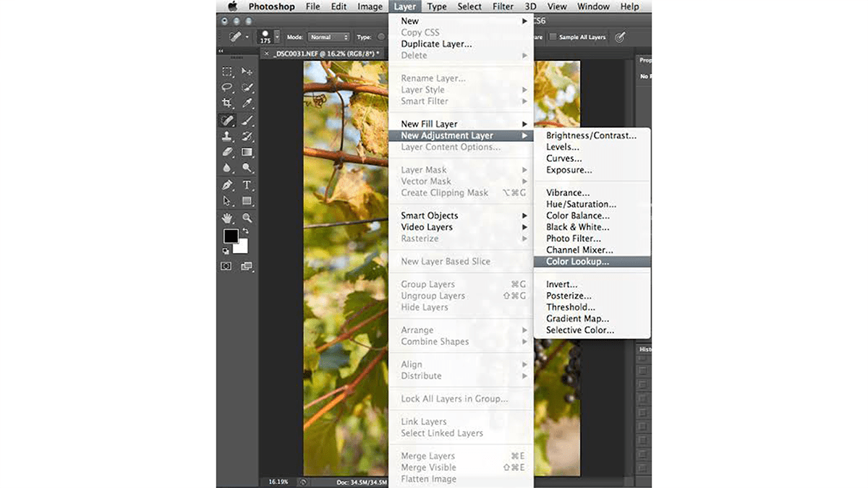Select the Eyedropper tool
Viewport: 868px width, 488px height.
247,103
